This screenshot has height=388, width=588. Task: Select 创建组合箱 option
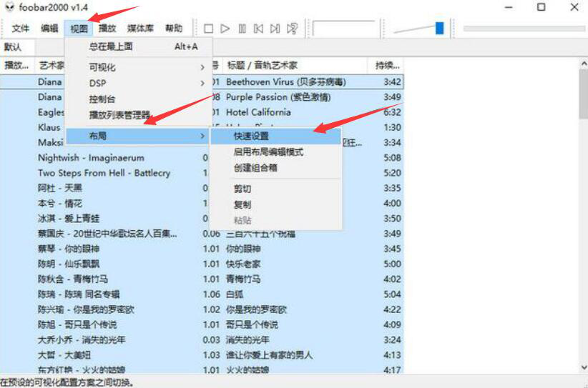[276, 168]
